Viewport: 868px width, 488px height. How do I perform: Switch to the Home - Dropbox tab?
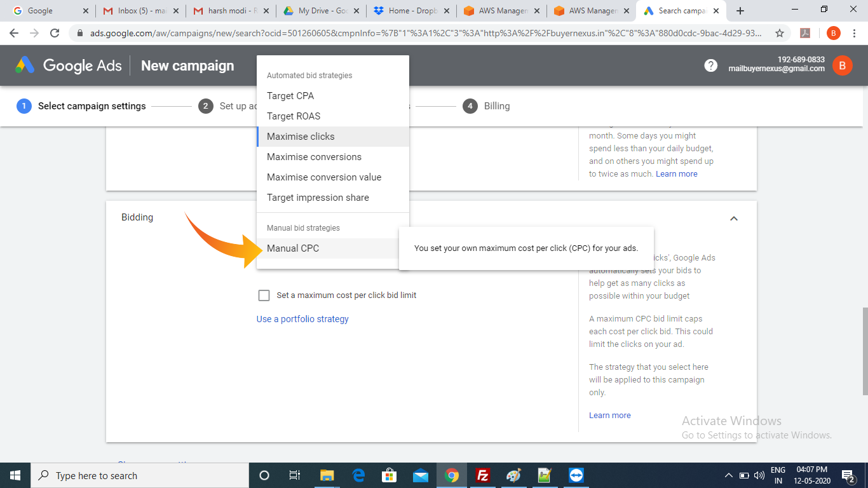coord(411,11)
